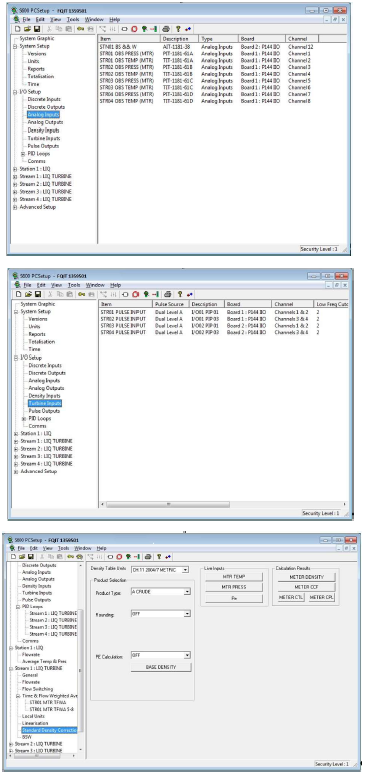Collapse the Time & Flow Weighted Averaging tree node
Viewport: 365px width, 776px height.
(17, 696)
